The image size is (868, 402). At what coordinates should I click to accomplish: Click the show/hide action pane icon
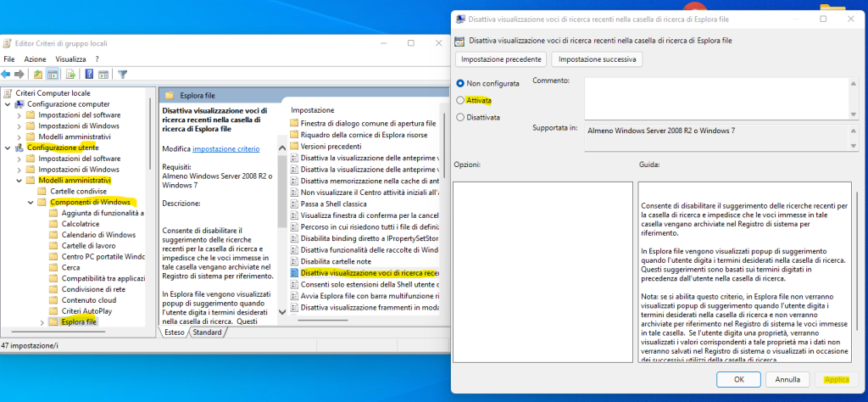click(x=103, y=75)
